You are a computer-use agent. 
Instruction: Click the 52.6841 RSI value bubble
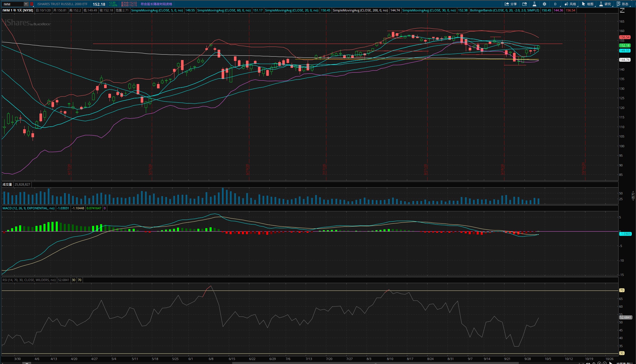pos(625,317)
